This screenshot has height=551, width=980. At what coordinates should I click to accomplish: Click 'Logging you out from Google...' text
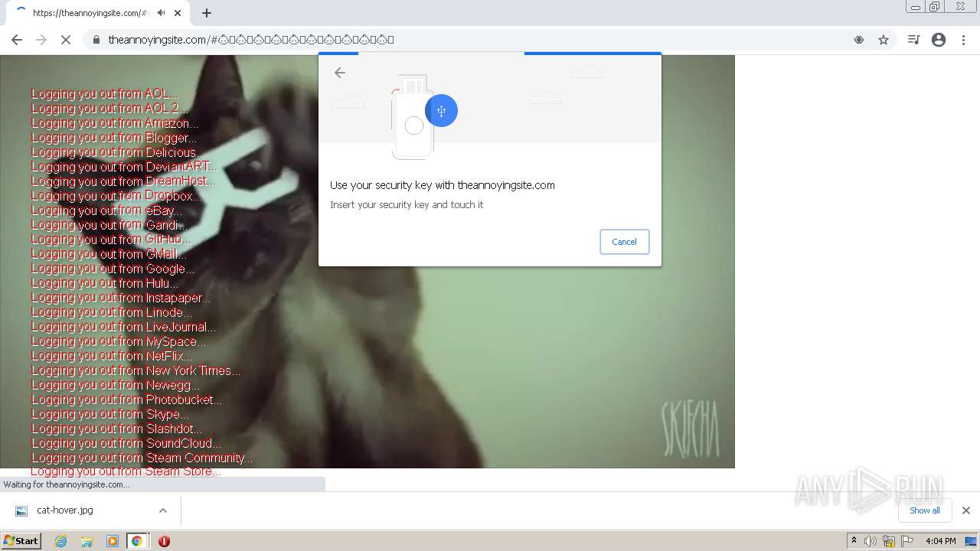113,269
